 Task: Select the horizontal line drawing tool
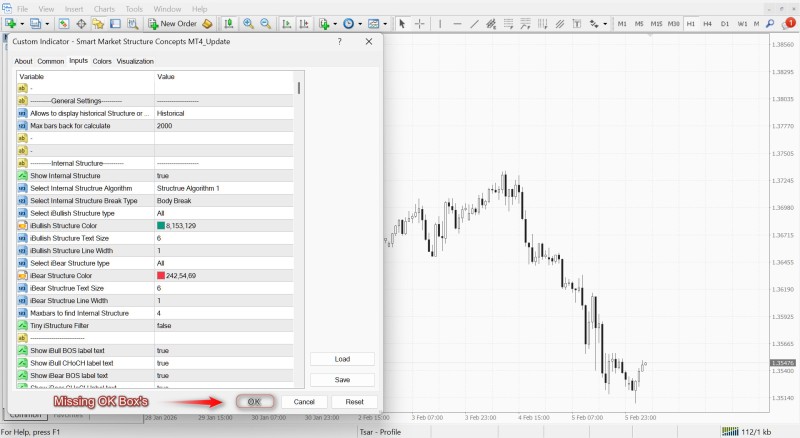[457, 23]
